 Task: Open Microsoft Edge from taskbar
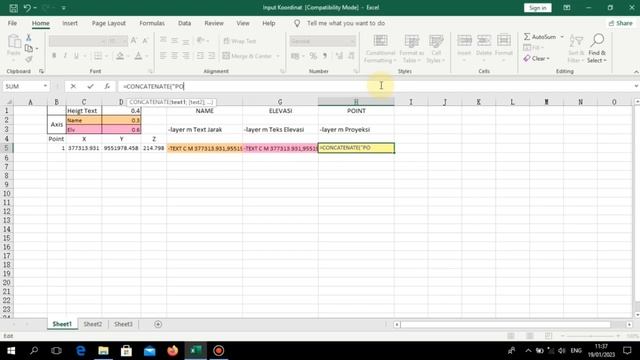80,351
